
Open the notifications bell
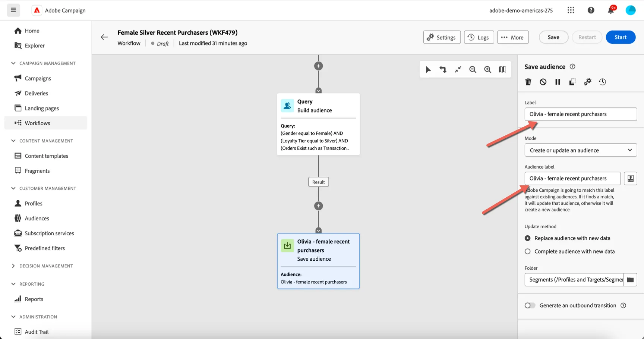(611, 10)
